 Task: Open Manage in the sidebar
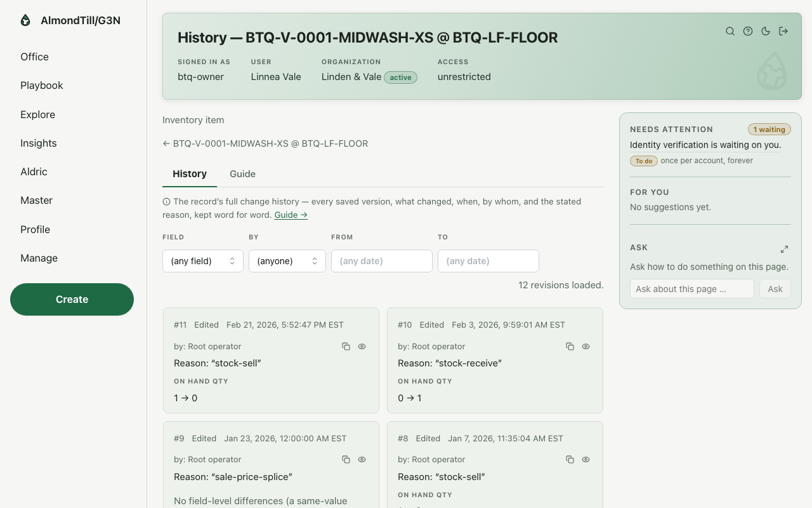(x=39, y=258)
